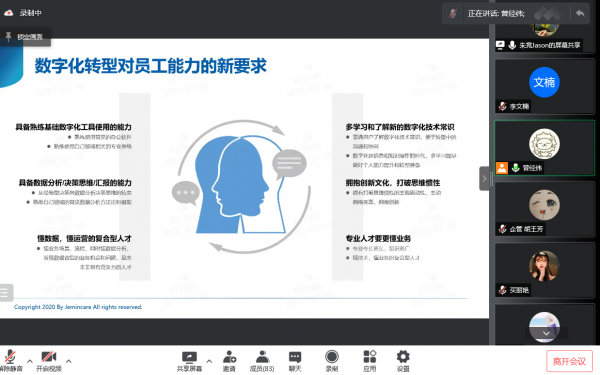Click the back arrow in speaking bar

(x=580, y=13)
